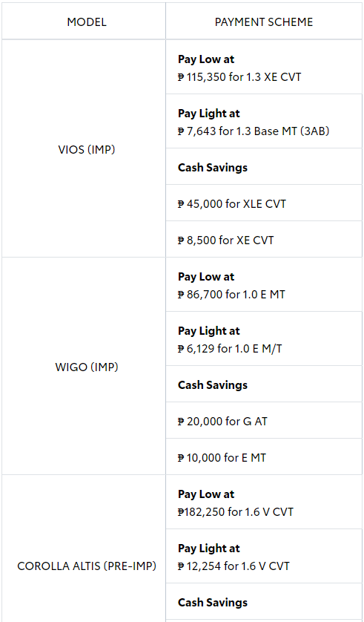
Task: Click Vios Pay Low ₱115,350 entry
Action: click(264, 67)
